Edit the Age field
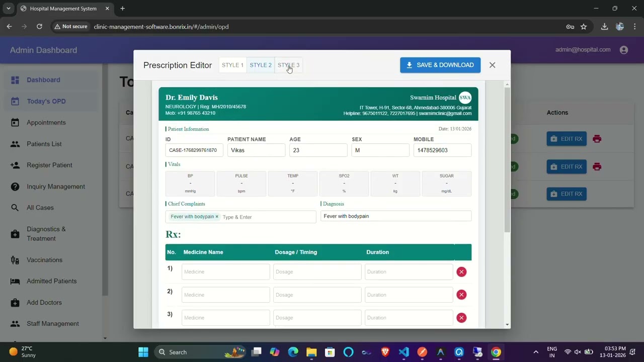 318,150
